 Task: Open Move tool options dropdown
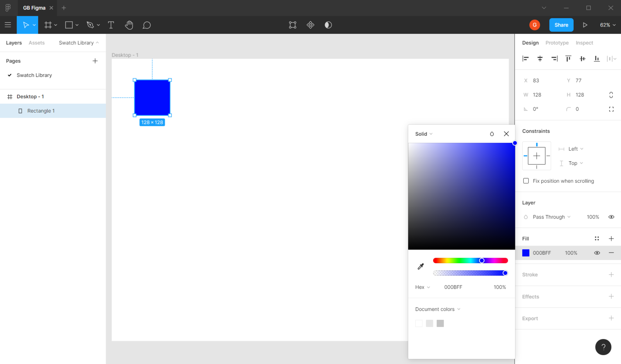click(x=34, y=25)
